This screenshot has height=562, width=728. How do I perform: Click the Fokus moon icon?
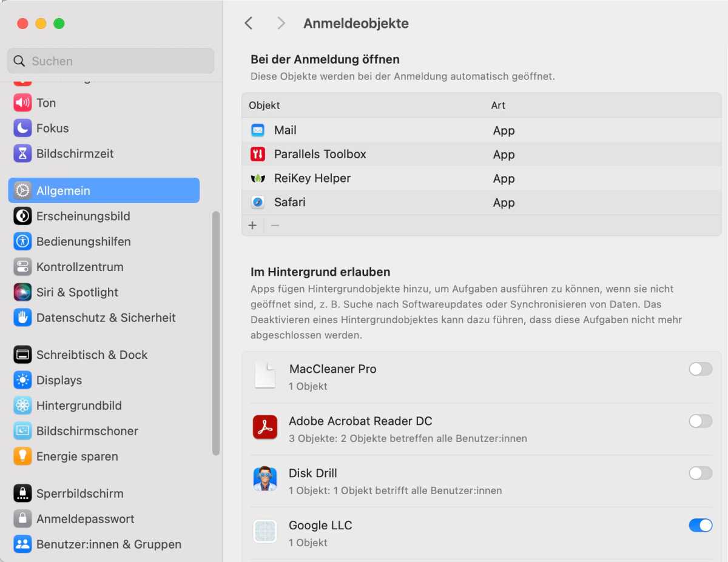tap(22, 128)
